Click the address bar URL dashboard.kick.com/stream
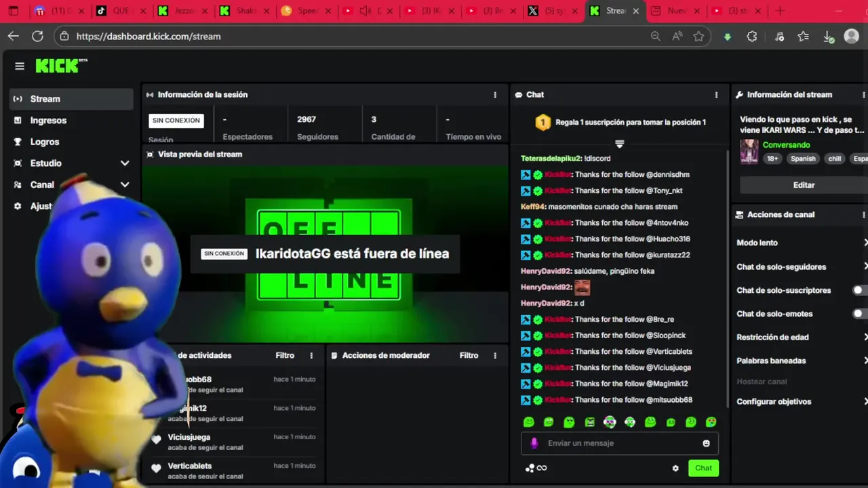Screen dimensions: 868x488 tap(149, 37)
